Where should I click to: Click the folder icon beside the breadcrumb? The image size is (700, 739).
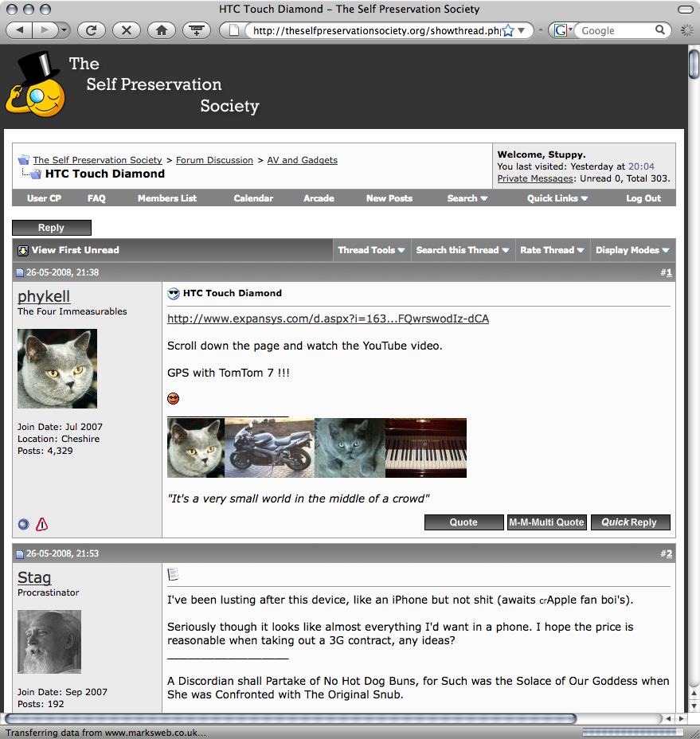pyautogui.click(x=23, y=160)
